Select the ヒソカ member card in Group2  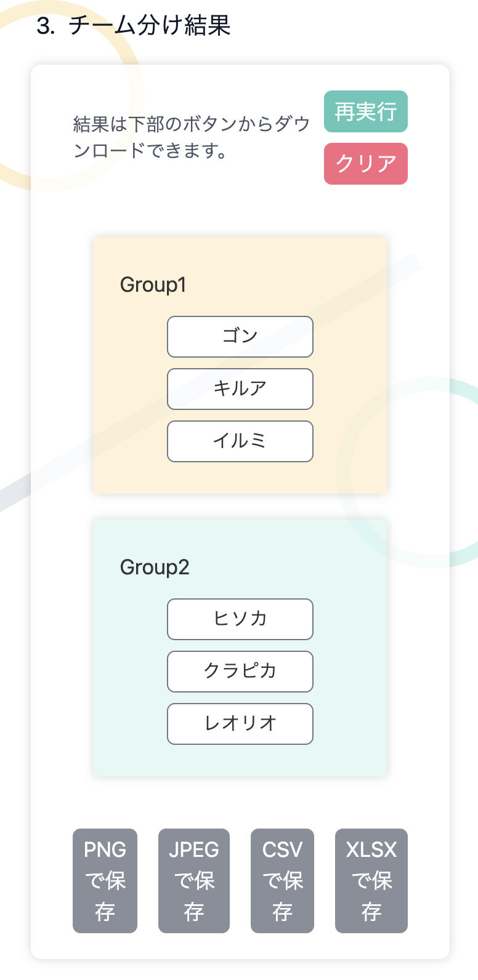point(240,619)
